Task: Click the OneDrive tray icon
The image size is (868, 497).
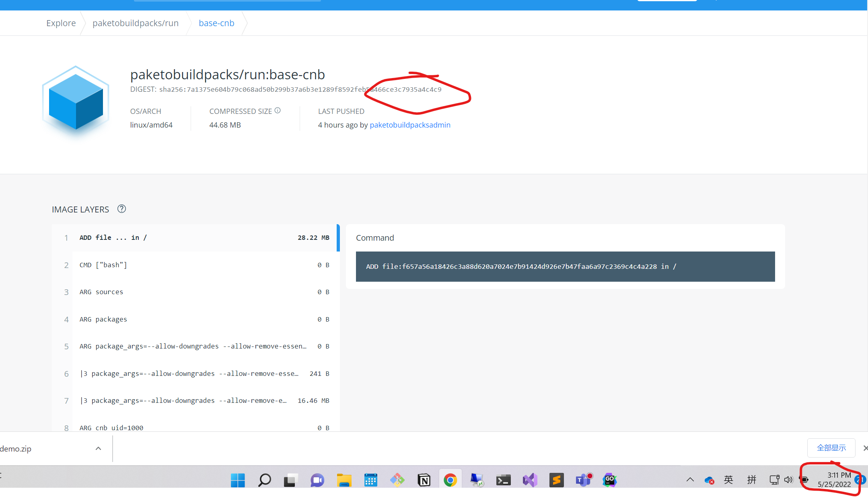Action: pos(709,480)
